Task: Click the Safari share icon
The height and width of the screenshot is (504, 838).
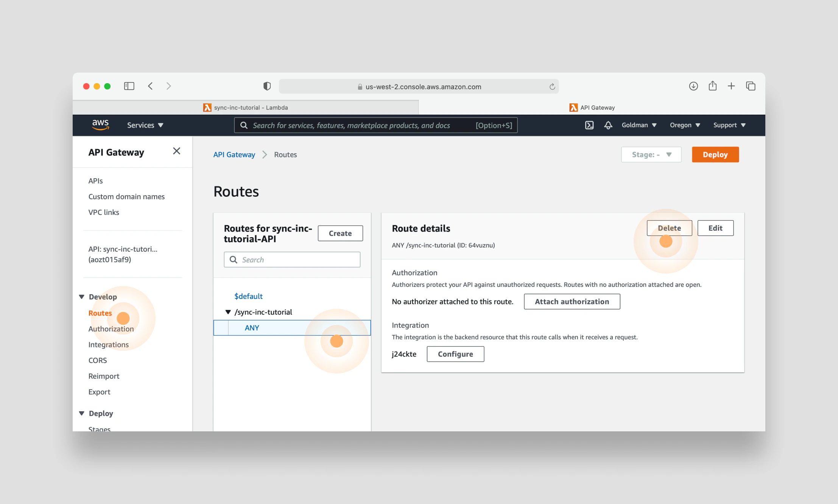Action: click(713, 86)
